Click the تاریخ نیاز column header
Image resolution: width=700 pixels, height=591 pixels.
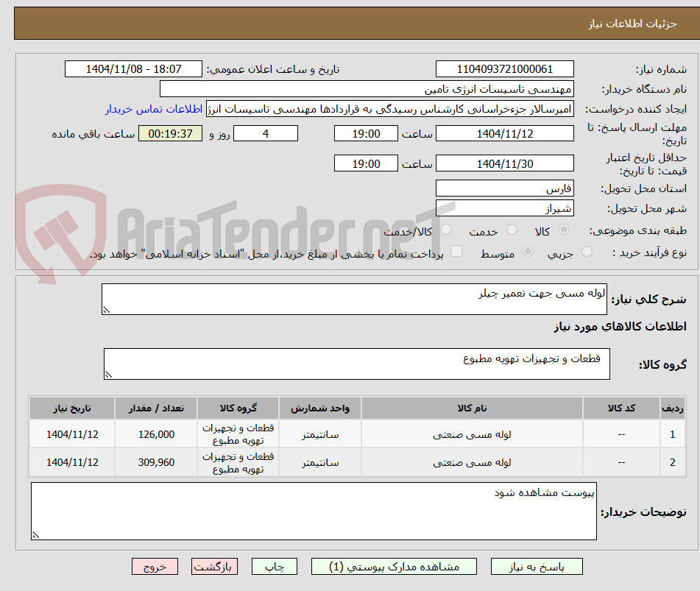point(72,408)
